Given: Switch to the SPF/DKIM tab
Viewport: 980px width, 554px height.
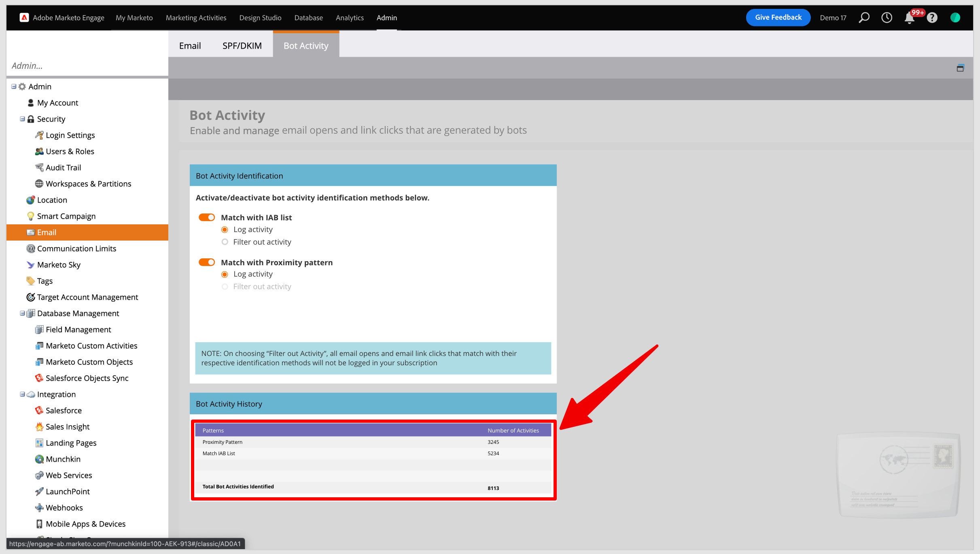Looking at the screenshot, I should tap(242, 45).
